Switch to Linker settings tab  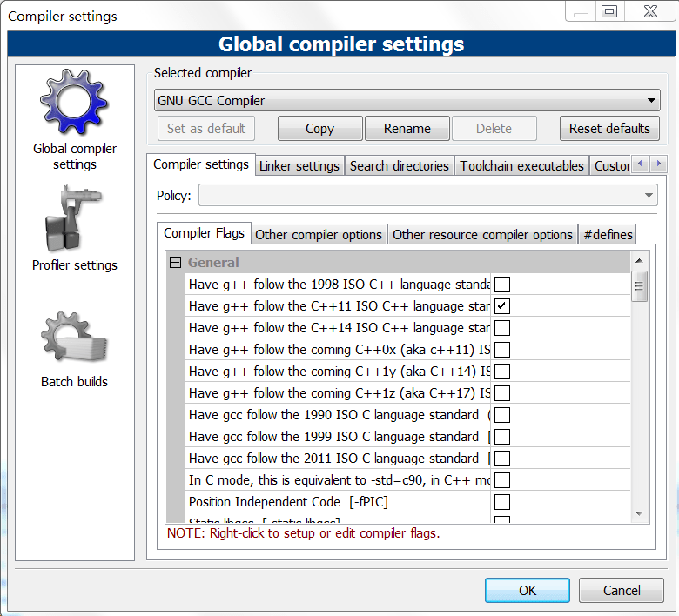[x=299, y=166]
